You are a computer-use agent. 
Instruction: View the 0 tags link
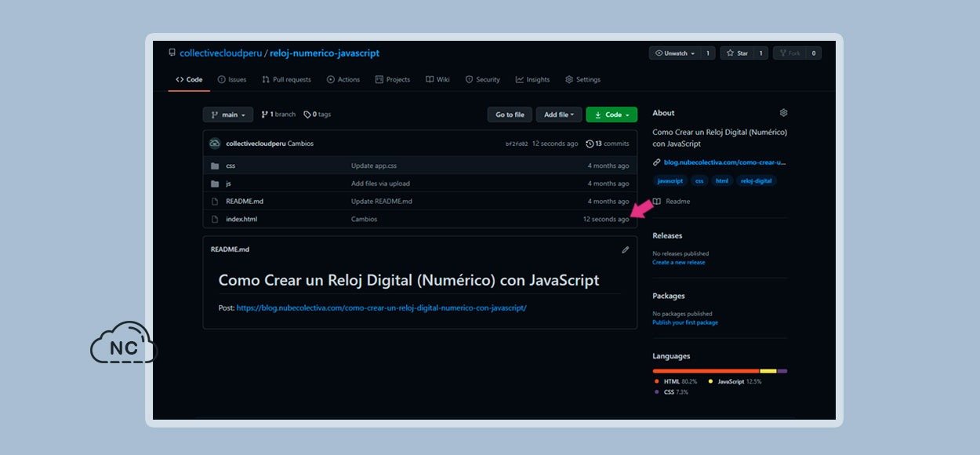pos(318,115)
